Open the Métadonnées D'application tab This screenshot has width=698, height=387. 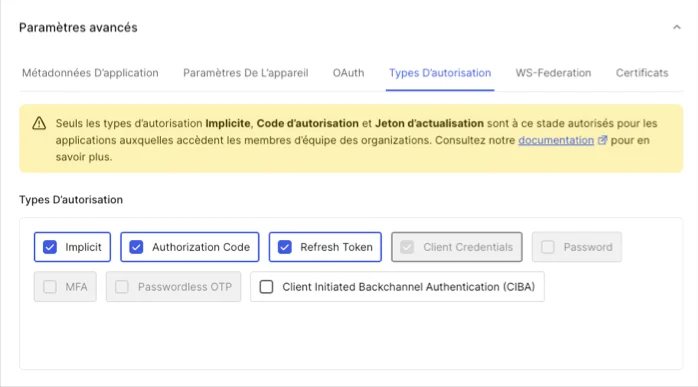[x=90, y=73]
